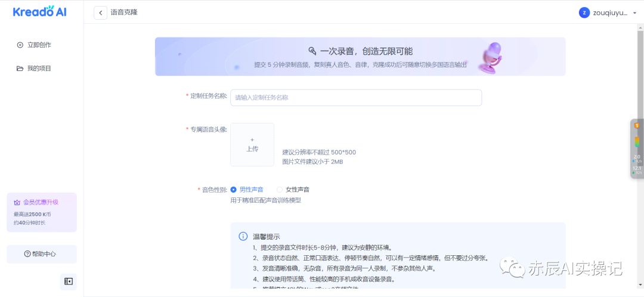Click the crown icon on 会员优惠升级

point(17,202)
